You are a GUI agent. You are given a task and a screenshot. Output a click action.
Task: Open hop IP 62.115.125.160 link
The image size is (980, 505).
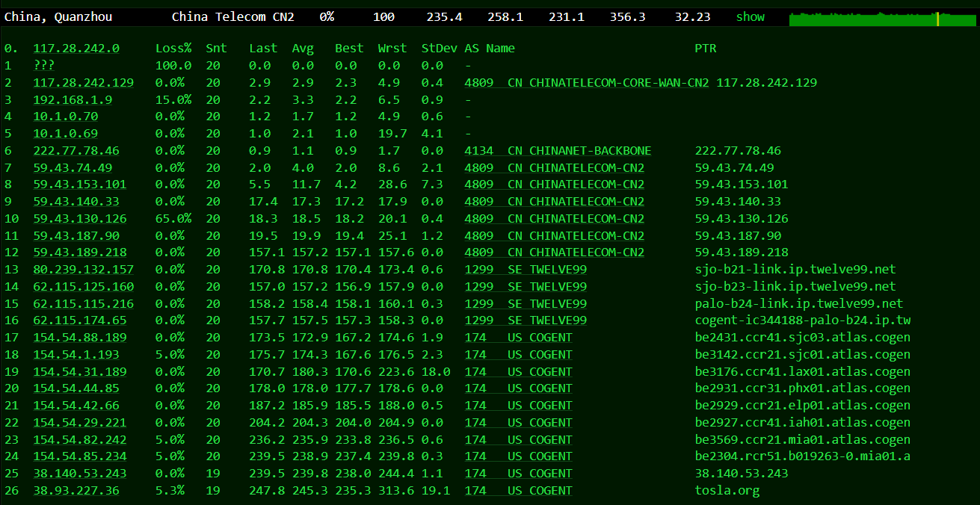pos(84,286)
